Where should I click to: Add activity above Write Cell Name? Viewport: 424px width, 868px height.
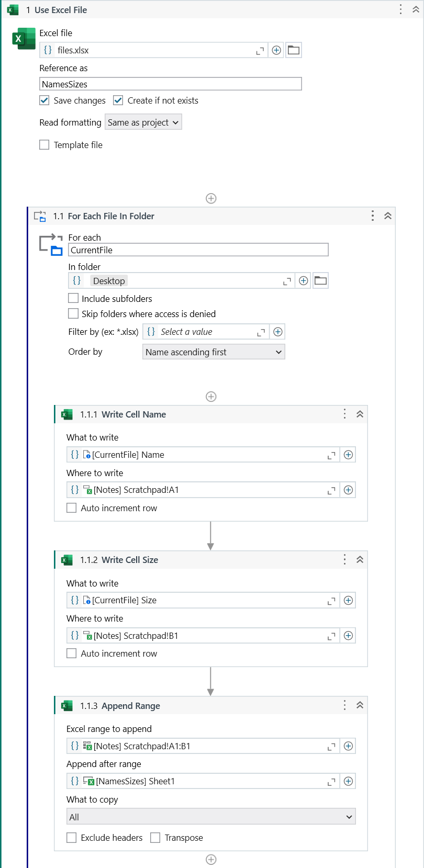point(211,397)
